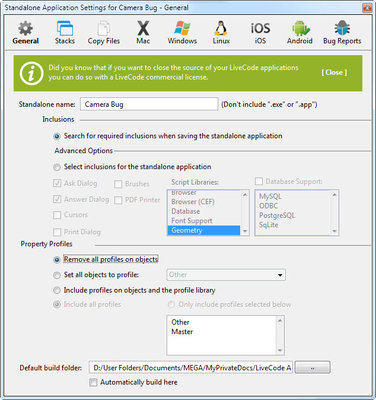Select the General settings tab
This screenshot has height=400, width=376.
(26, 33)
